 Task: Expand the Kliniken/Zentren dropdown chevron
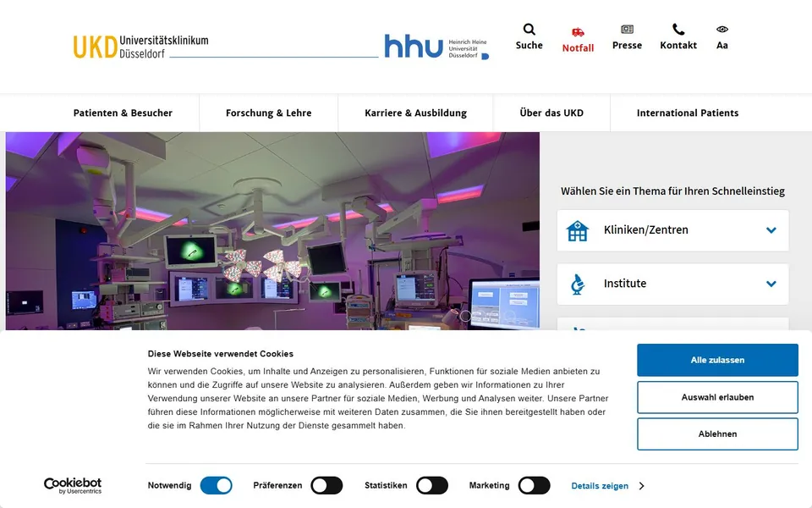(771, 230)
